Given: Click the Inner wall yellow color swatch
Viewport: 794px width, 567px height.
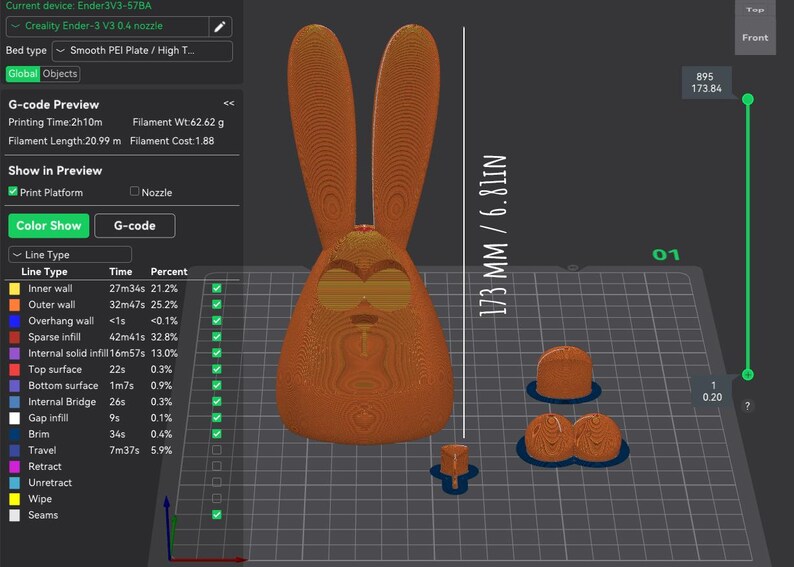Looking at the screenshot, I should (15, 289).
